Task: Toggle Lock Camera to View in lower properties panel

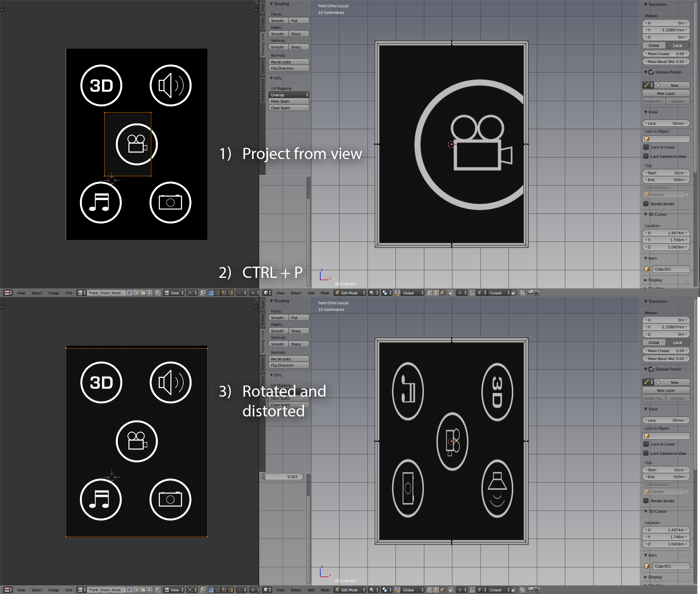Action: (x=646, y=453)
